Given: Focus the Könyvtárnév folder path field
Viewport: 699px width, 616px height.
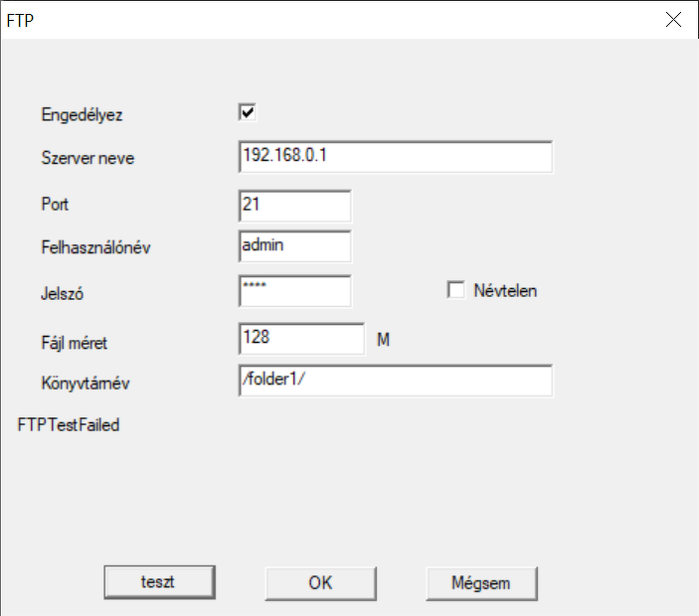Looking at the screenshot, I should 395,381.
